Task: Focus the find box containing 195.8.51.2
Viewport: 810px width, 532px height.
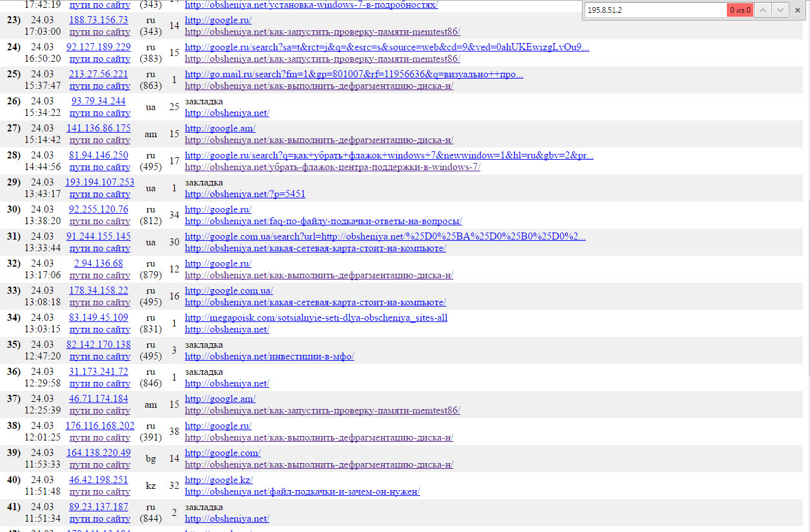Action: coord(655,10)
